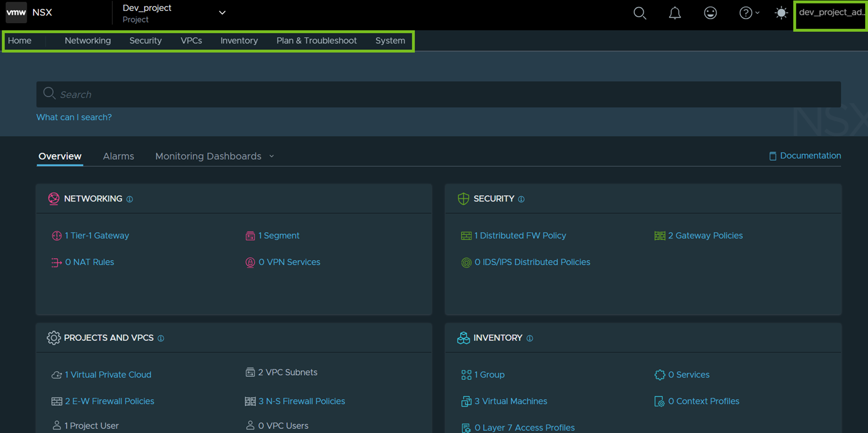Open the 0 Layer 7 Access Profiles link
The image size is (868, 433).
tap(525, 428)
